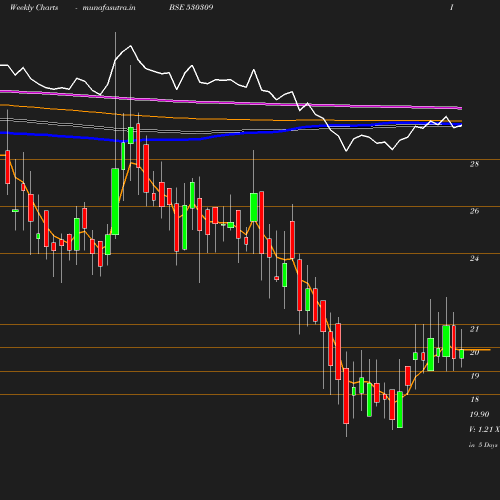
Task: Click the 'BSE 530309' symbol label
Action: point(191,7)
